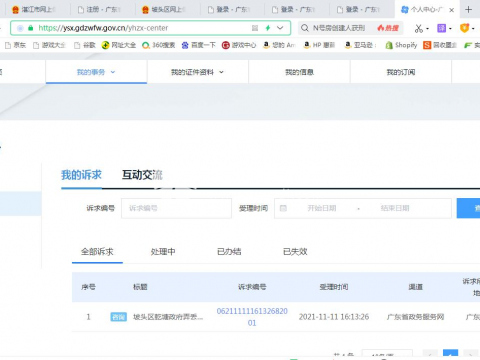Click the lightning speed-mode icon
The width and height of the screenshot is (480, 360).
(x=268, y=28)
